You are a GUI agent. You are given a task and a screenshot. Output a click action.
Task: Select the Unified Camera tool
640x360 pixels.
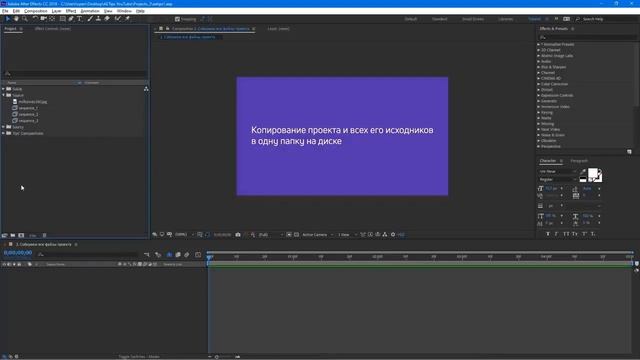coord(44,19)
